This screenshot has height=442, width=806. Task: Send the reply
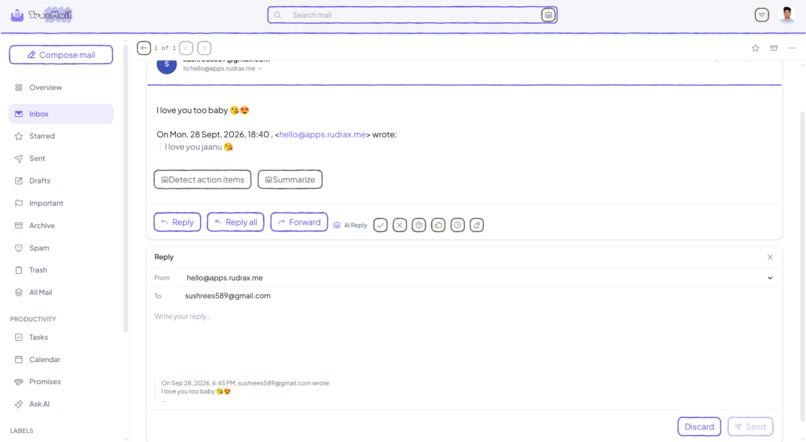point(750,427)
